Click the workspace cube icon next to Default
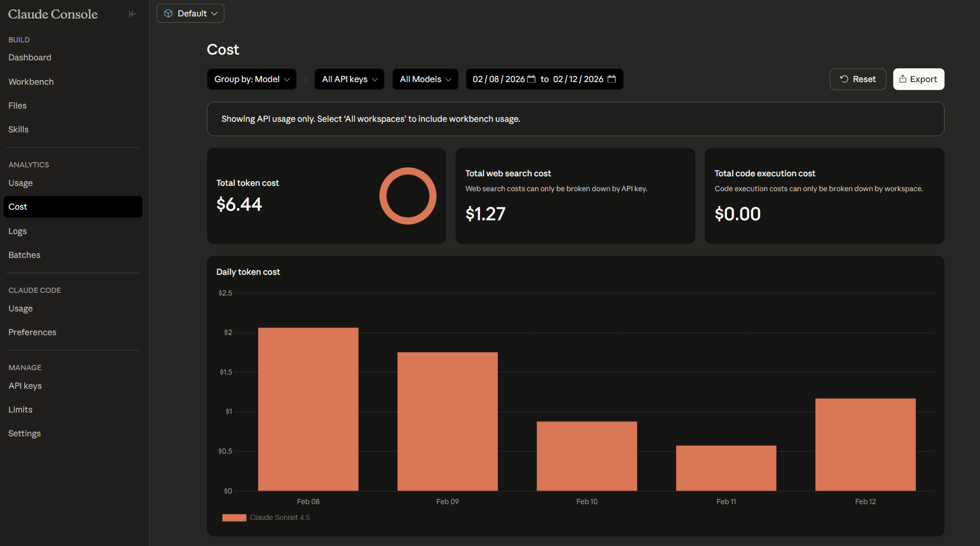 point(168,13)
